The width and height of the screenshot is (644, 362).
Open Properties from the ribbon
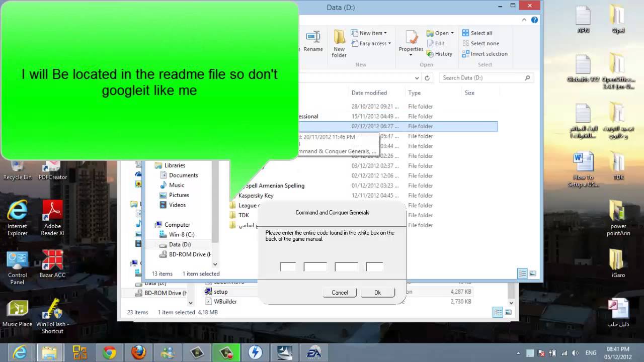[x=411, y=40]
